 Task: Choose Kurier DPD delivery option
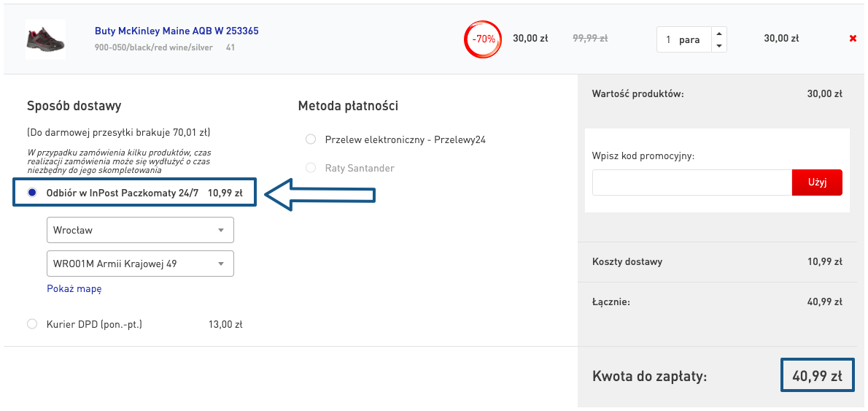tap(32, 324)
